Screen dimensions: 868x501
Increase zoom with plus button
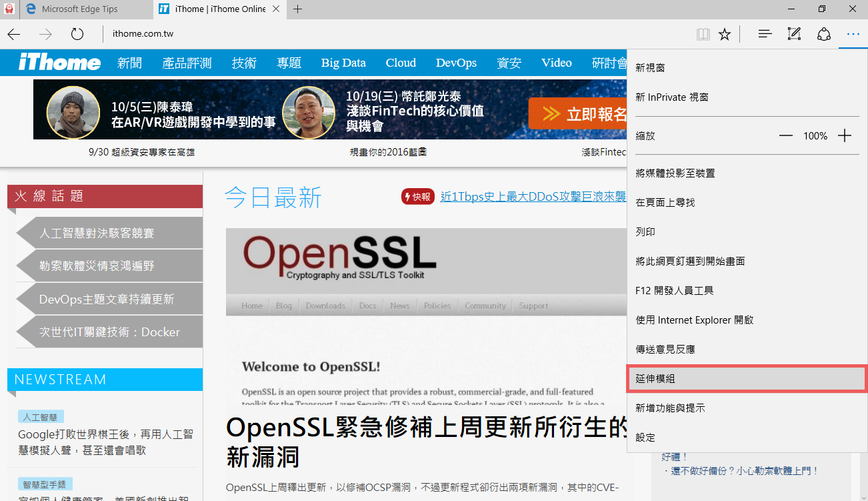(845, 135)
